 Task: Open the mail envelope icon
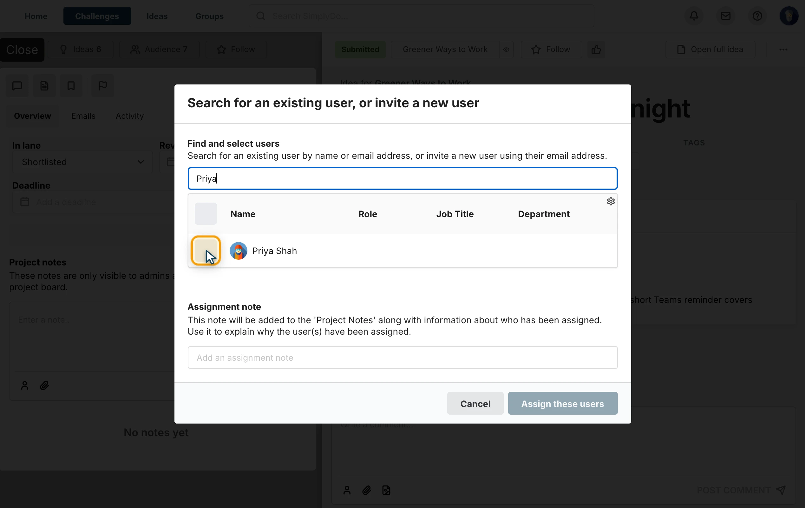pyautogui.click(x=725, y=16)
